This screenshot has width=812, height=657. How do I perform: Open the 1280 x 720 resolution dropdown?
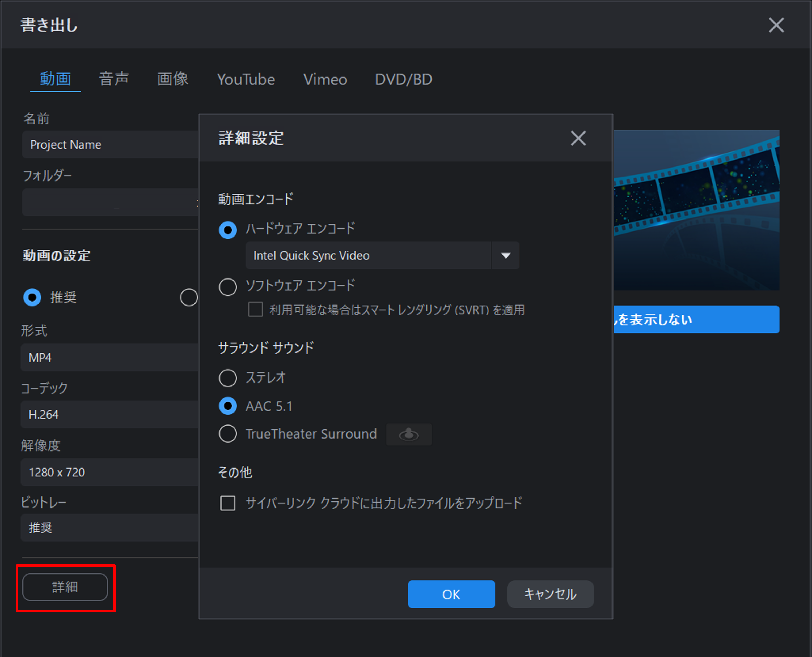tap(110, 472)
